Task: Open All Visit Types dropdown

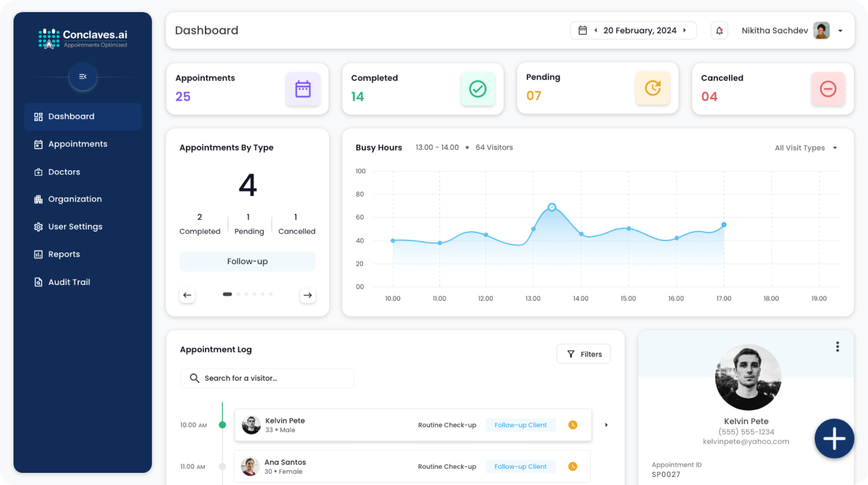Action: click(x=806, y=148)
